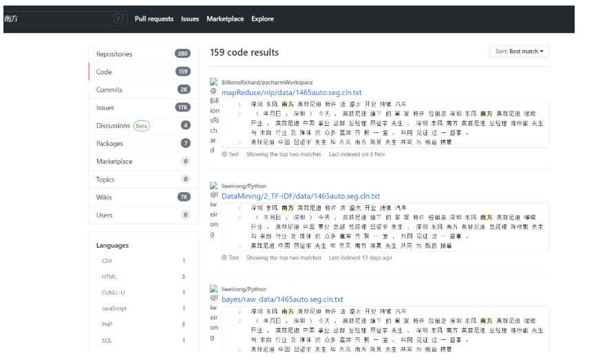
Task: Click Text language dot under first result
Action: 224,154
